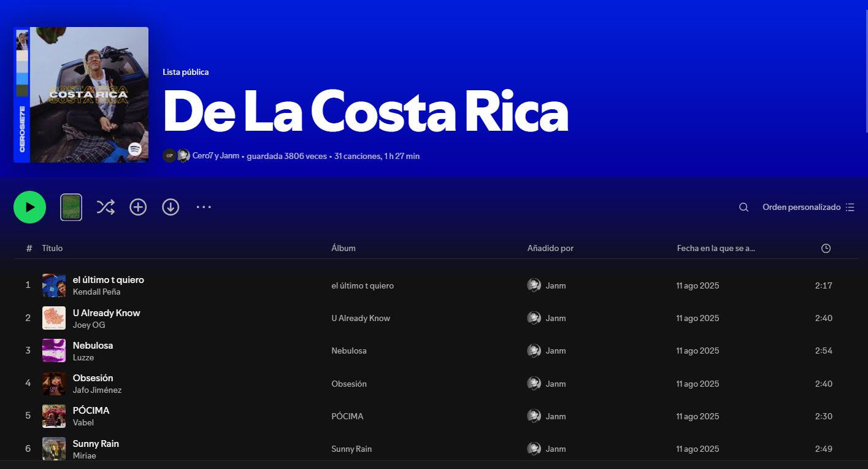Open the De La Costa Rica cover image

(81, 95)
